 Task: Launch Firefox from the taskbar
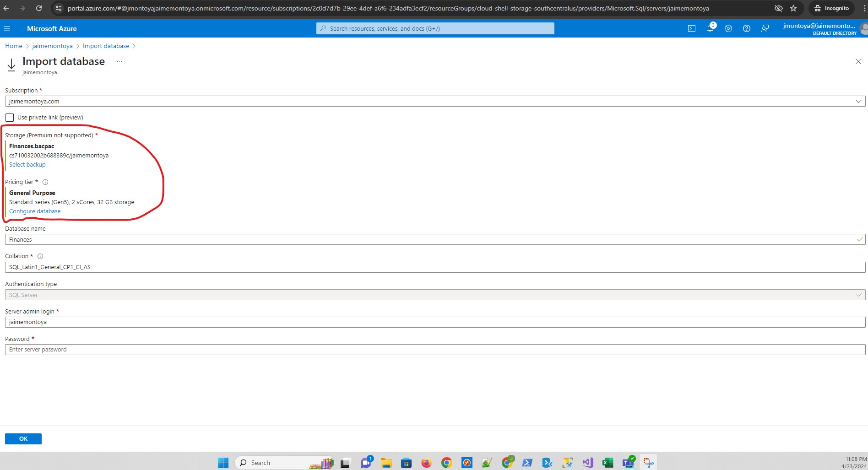click(426, 463)
